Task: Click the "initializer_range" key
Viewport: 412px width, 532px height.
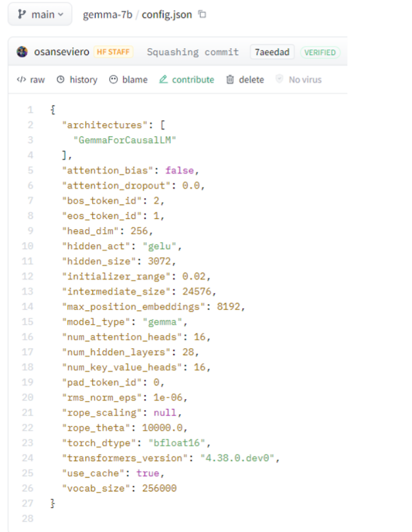Action: tap(116, 276)
